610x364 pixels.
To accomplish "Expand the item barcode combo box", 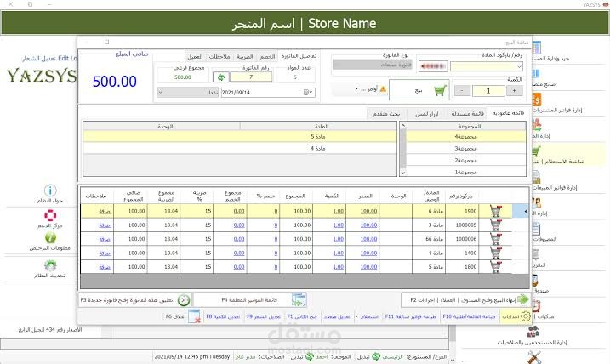I will point(519,67).
